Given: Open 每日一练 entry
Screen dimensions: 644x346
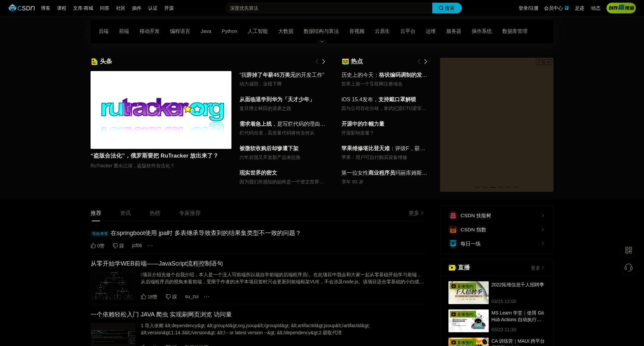Looking at the screenshot, I should pyautogui.click(x=496, y=244).
